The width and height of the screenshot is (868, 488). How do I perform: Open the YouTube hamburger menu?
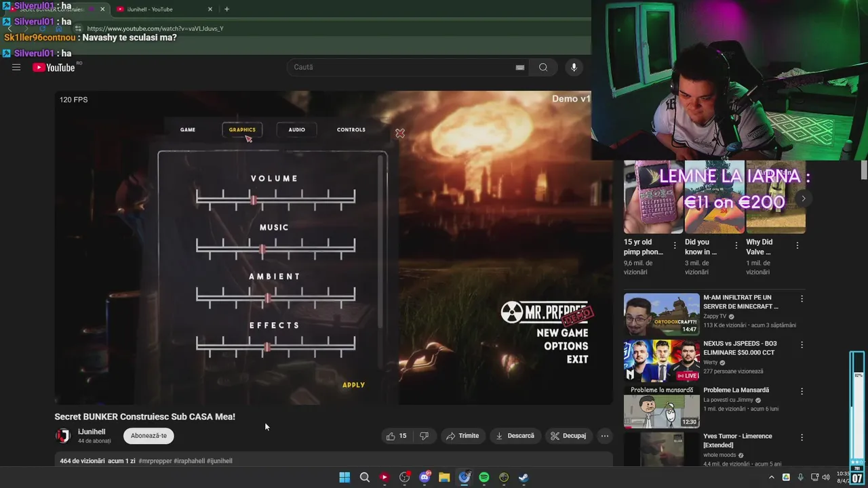coord(16,67)
